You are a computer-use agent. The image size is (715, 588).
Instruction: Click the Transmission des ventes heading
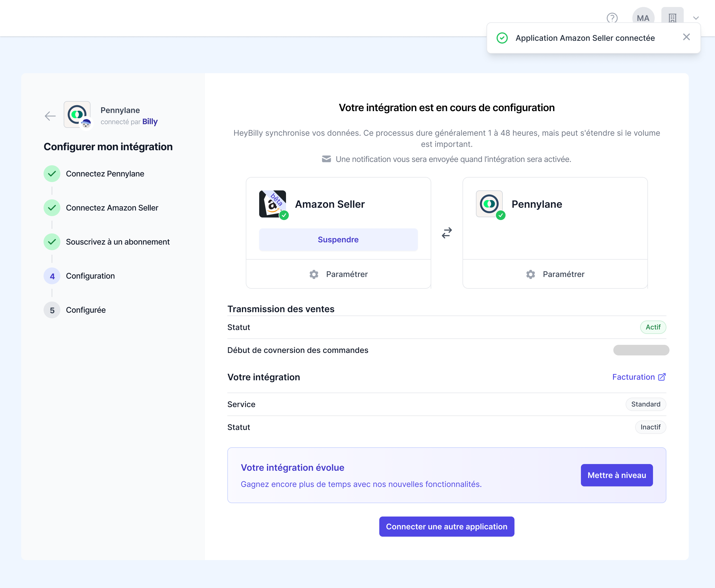[281, 309]
